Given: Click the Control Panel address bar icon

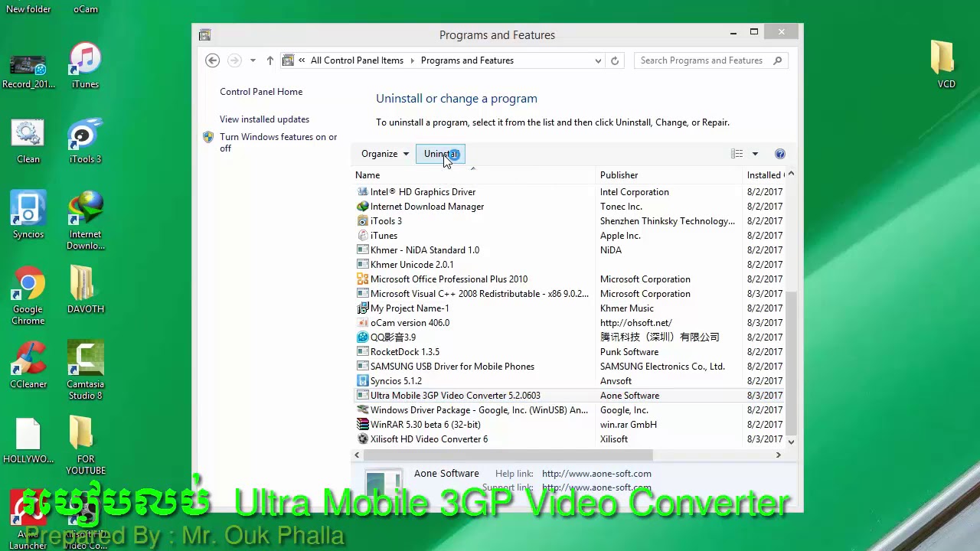Looking at the screenshot, I should click(x=289, y=60).
